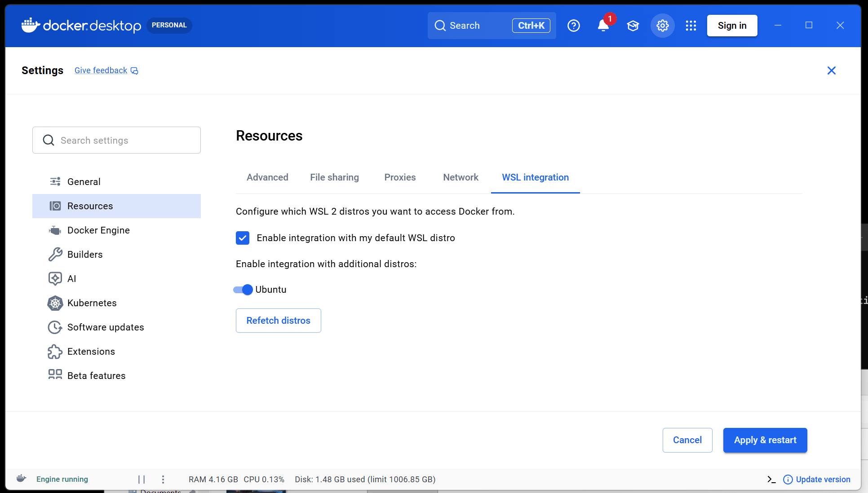
Task: Open Kubernetes settings section
Action: point(116,303)
